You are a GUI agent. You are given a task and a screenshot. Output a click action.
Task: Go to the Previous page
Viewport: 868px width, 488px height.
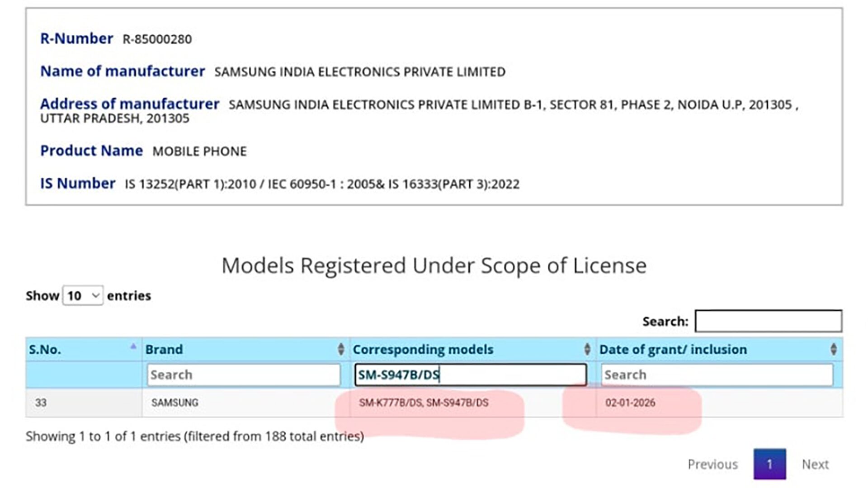[x=712, y=464]
